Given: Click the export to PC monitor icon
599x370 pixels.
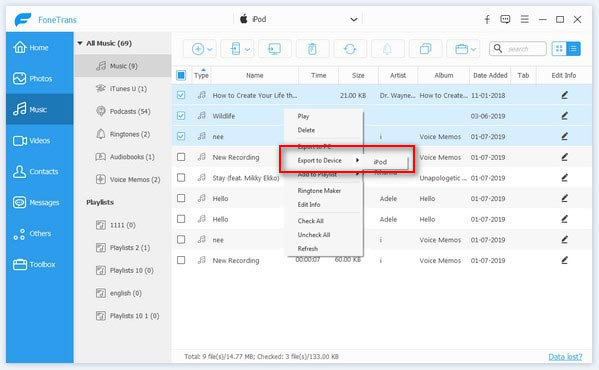Looking at the screenshot, I should pos(274,49).
